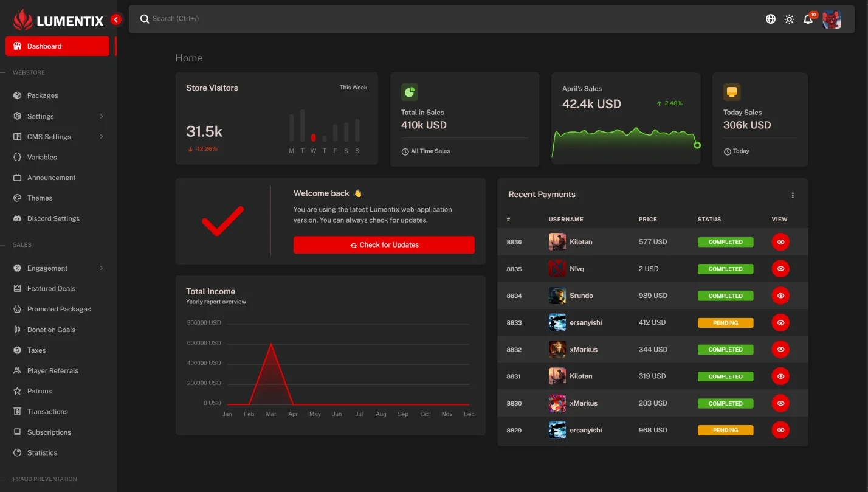Expand the Settings submenu chevron
Screen dimensions: 868x492
102,116
